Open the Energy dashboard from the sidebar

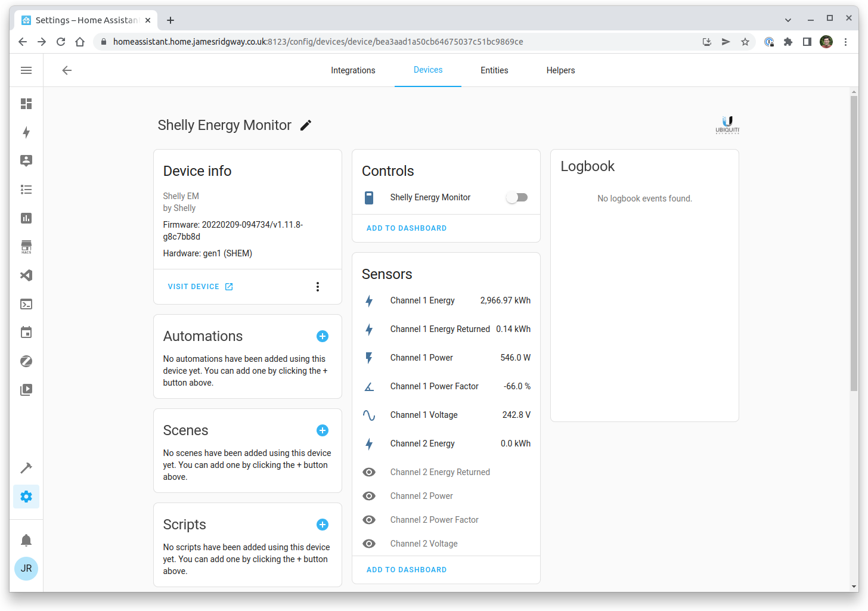26,132
